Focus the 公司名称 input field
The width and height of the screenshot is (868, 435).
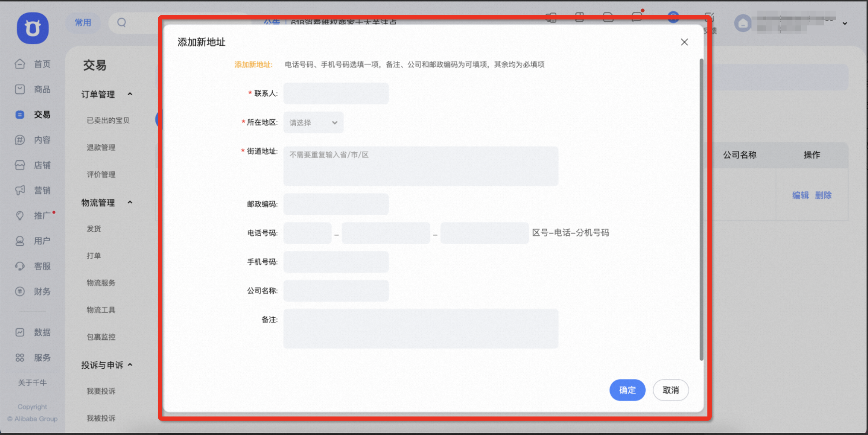coord(336,290)
